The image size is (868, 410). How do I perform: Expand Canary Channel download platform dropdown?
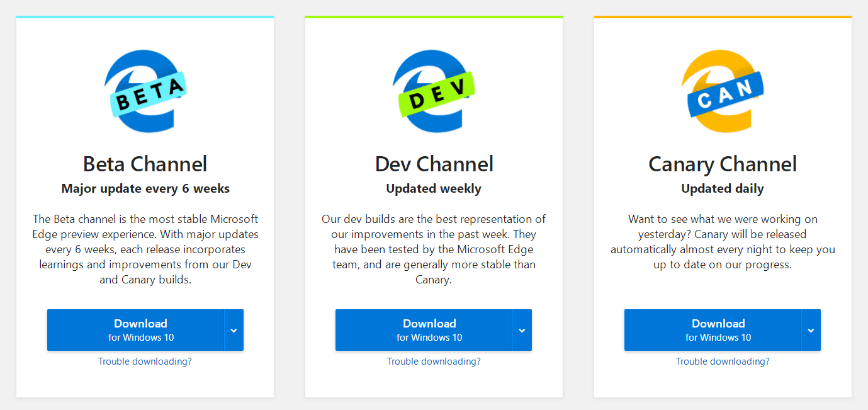tap(811, 330)
